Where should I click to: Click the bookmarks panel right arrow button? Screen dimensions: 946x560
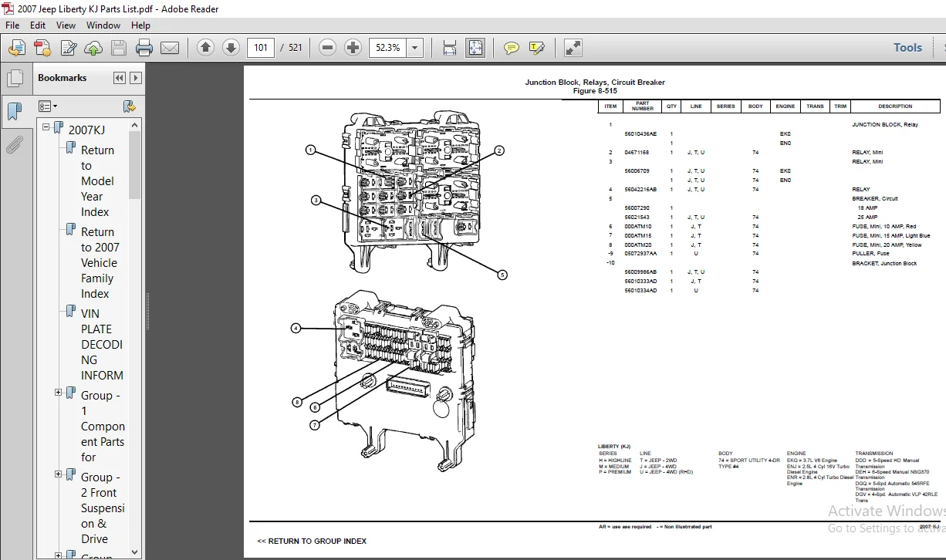[x=136, y=78]
